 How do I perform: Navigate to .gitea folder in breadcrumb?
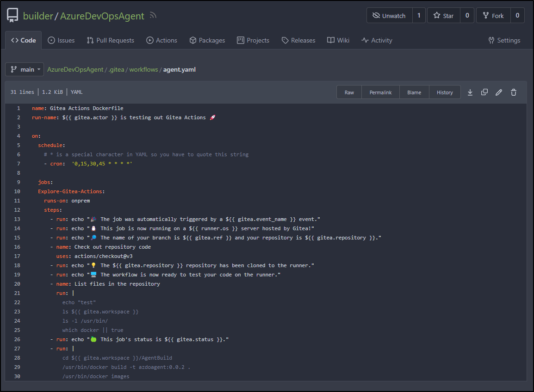point(116,69)
